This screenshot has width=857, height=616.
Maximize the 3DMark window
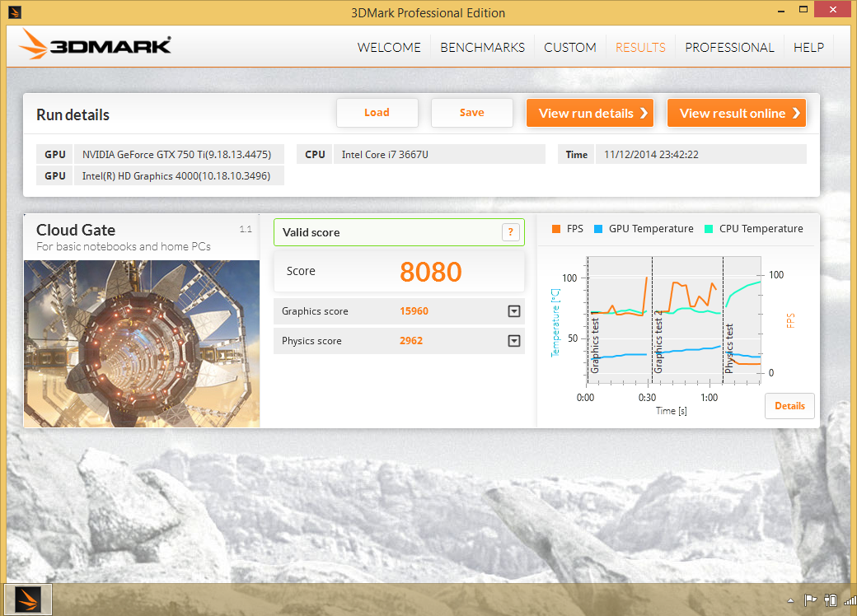click(803, 9)
